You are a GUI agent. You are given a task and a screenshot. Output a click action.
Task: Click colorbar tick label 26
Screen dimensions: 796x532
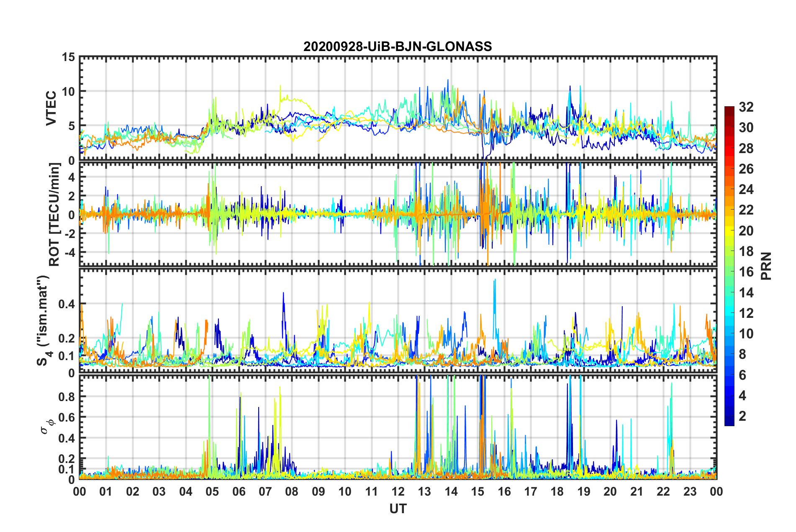coord(746,169)
